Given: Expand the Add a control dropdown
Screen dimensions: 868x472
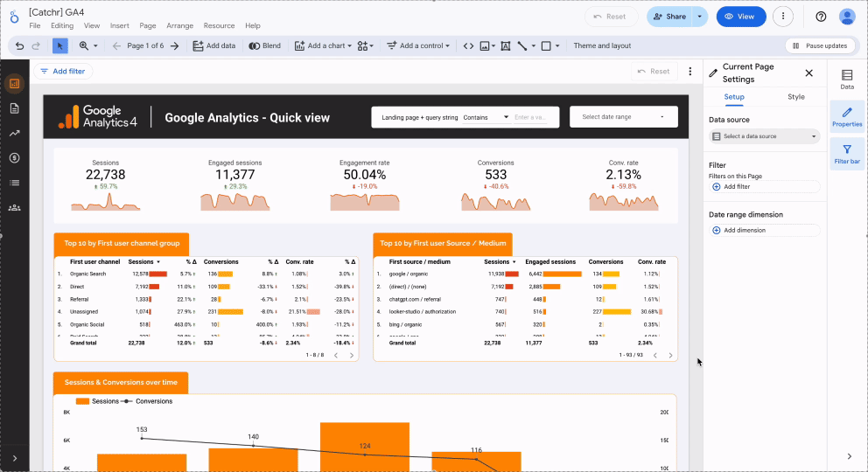Looking at the screenshot, I should tap(447, 45).
